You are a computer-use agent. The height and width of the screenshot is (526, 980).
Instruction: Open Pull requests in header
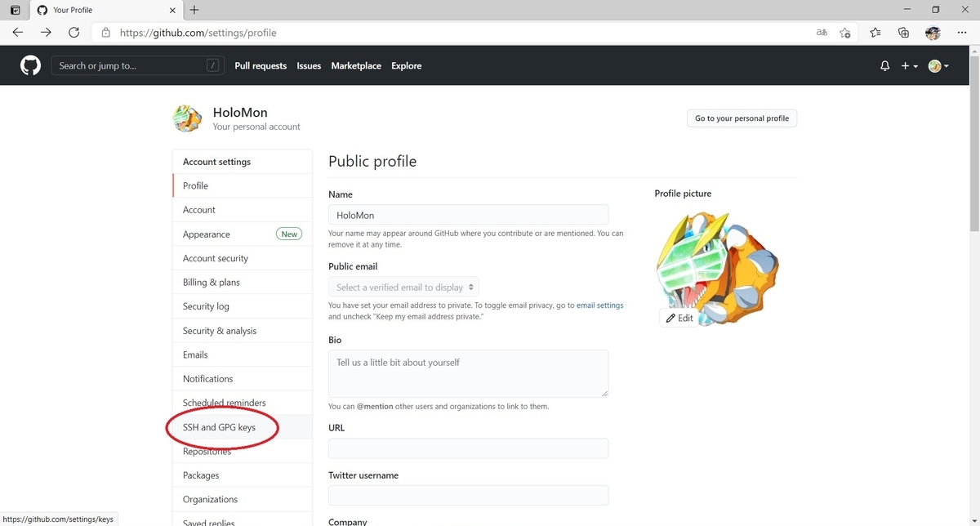point(261,66)
